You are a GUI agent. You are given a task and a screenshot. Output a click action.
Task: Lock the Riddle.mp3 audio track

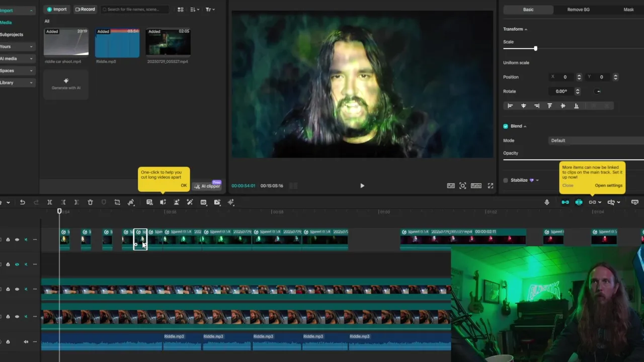click(x=8, y=342)
